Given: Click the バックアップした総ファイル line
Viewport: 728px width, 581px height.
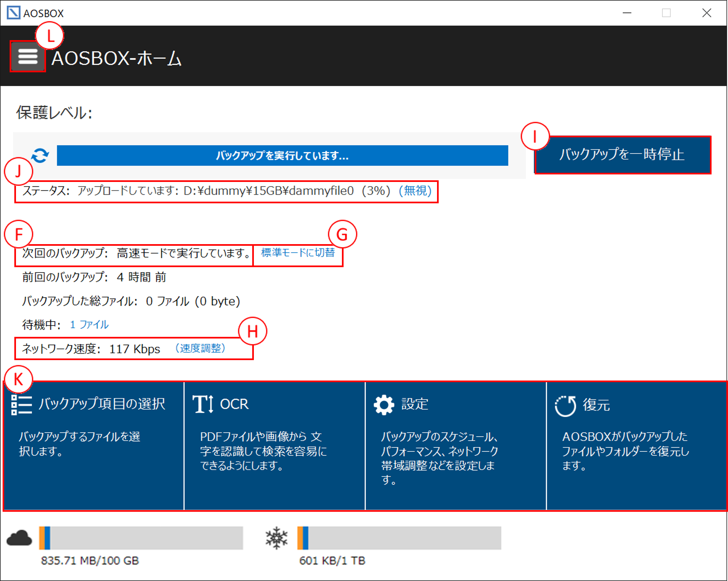Looking at the screenshot, I should 131,301.
